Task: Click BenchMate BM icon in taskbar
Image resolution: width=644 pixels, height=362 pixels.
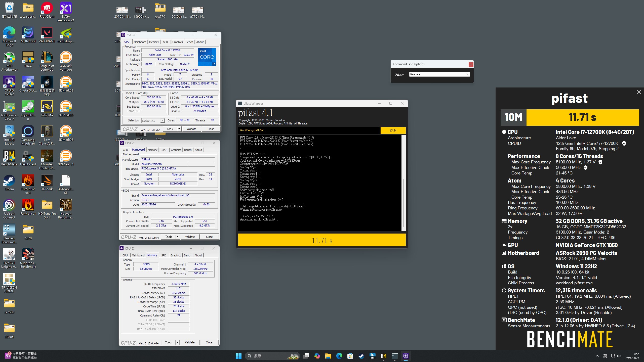Action: 383,356
